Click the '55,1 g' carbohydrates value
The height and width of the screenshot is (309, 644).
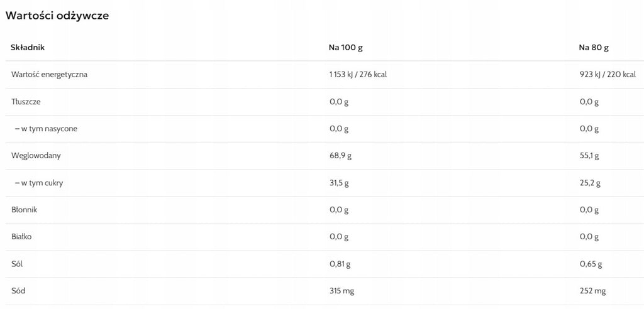point(590,156)
